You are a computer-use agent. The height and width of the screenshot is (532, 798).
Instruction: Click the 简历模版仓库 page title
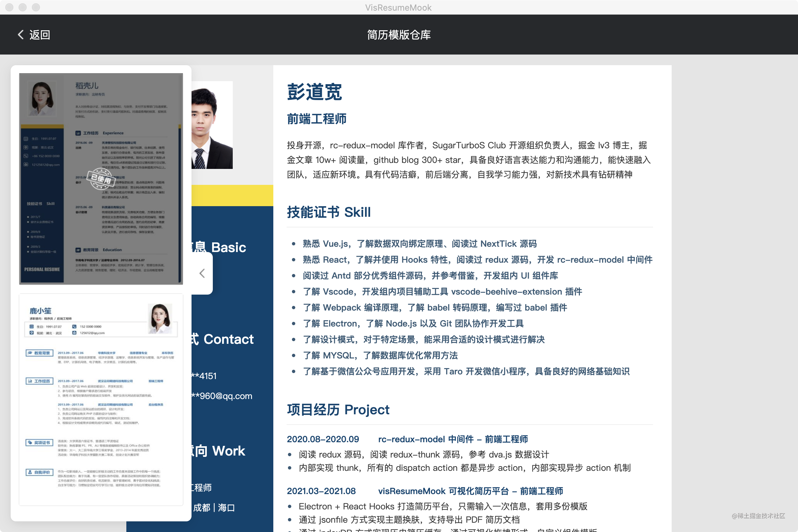click(x=399, y=35)
